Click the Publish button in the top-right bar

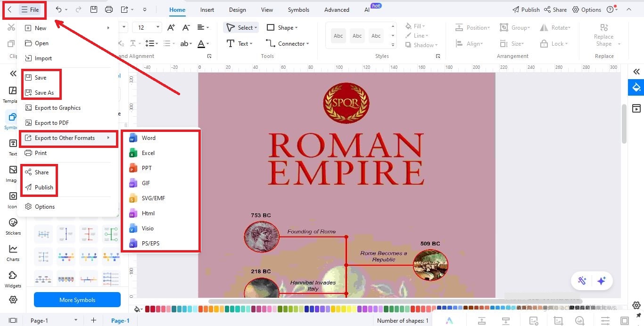click(526, 9)
